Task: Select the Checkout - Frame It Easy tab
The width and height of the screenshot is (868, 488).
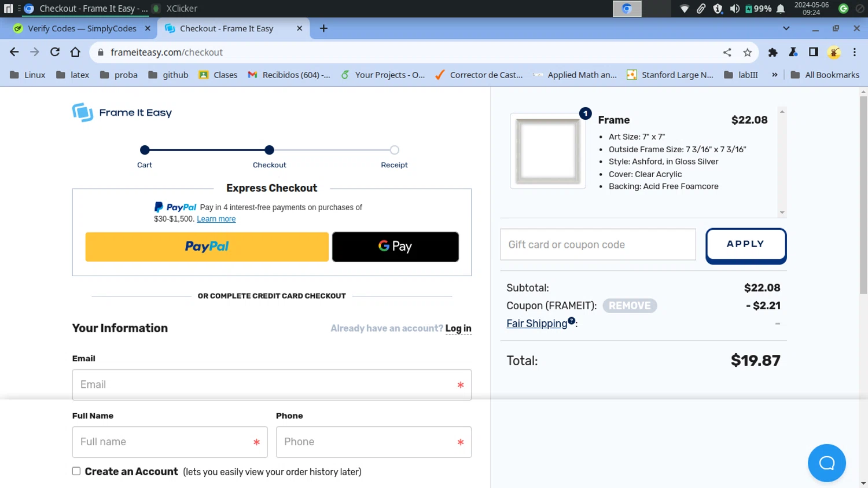Action: [234, 28]
